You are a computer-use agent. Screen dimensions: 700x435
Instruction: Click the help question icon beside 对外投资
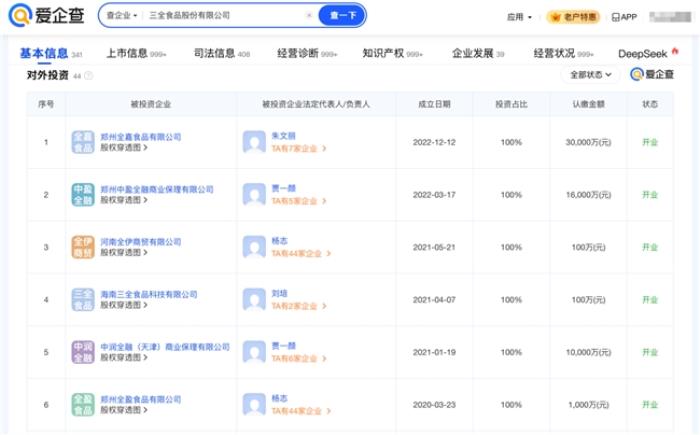[89, 75]
